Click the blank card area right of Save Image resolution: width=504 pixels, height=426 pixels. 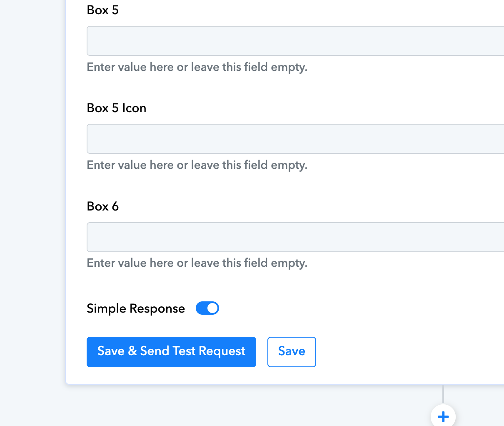click(x=408, y=352)
